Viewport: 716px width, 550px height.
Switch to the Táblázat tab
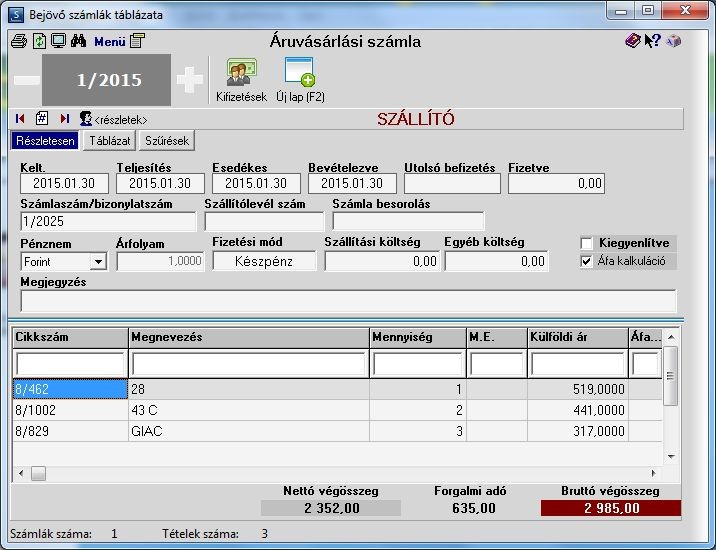point(110,141)
